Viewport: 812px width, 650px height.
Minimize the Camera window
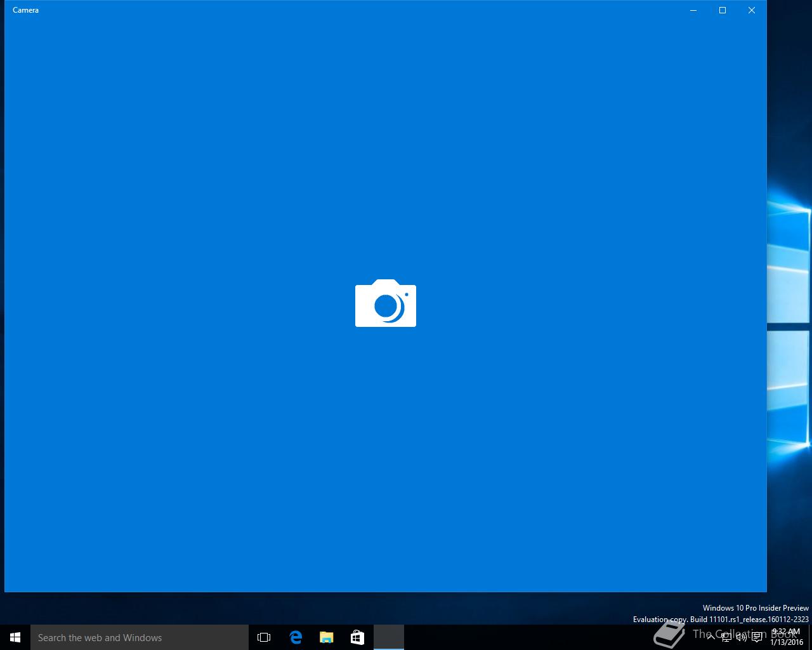click(x=693, y=10)
